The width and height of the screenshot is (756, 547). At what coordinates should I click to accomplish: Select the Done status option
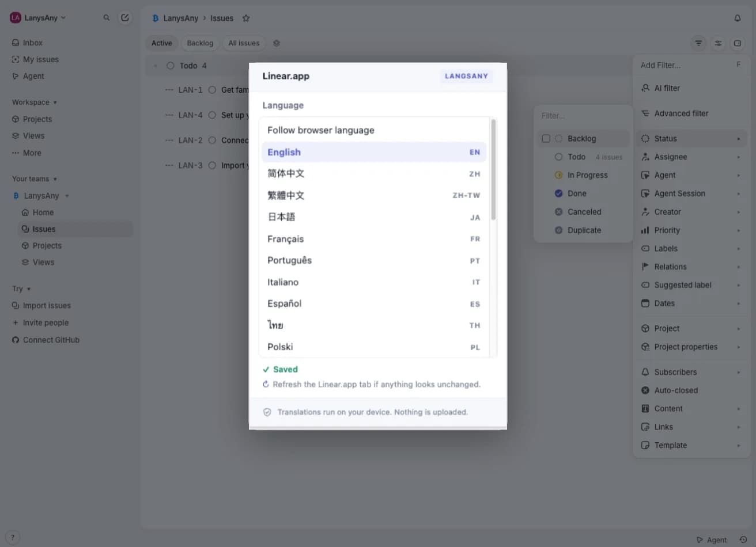[583, 193]
